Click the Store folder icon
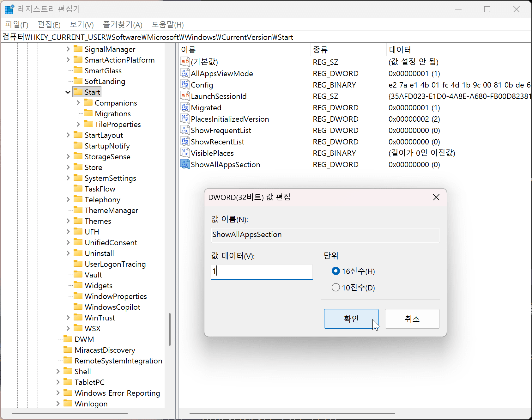Viewport: 532px width, 420px height. (x=78, y=167)
